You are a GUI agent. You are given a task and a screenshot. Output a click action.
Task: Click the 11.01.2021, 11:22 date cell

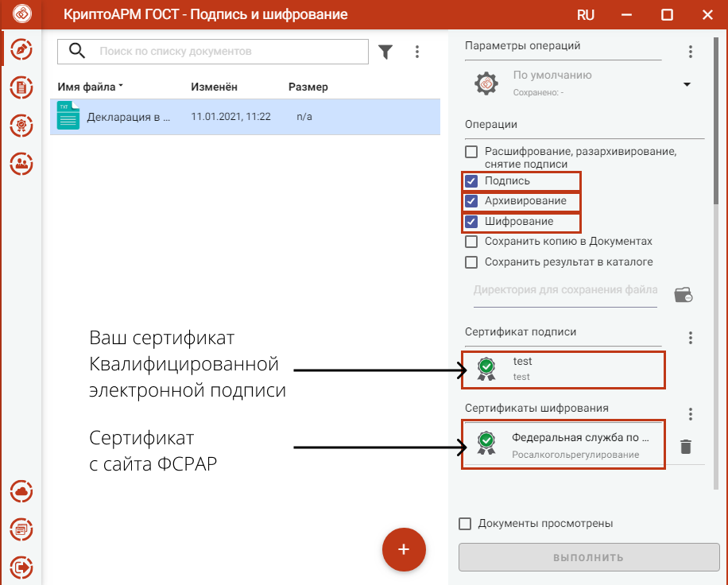(230, 117)
